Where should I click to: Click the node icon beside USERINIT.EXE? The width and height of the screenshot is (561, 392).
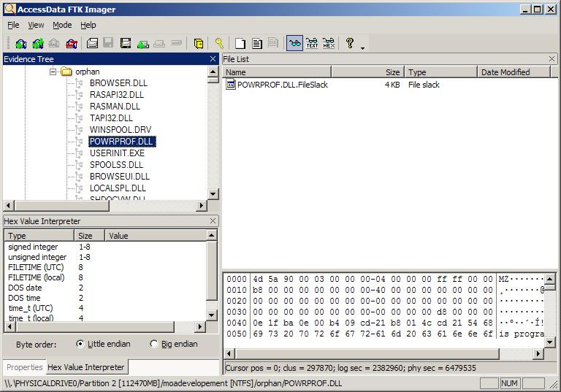pyautogui.click(x=79, y=153)
